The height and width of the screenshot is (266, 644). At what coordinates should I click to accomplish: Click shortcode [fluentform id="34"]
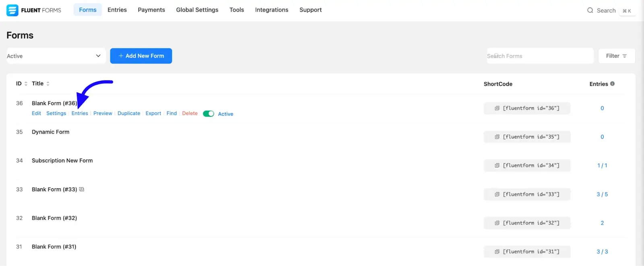pyautogui.click(x=527, y=165)
